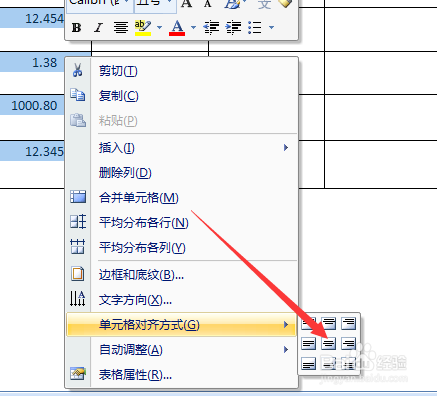Image resolution: width=437 pixels, height=396 pixels.
Task: Open 边框和底纹(B)... borders and shading
Action: tap(181, 275)
